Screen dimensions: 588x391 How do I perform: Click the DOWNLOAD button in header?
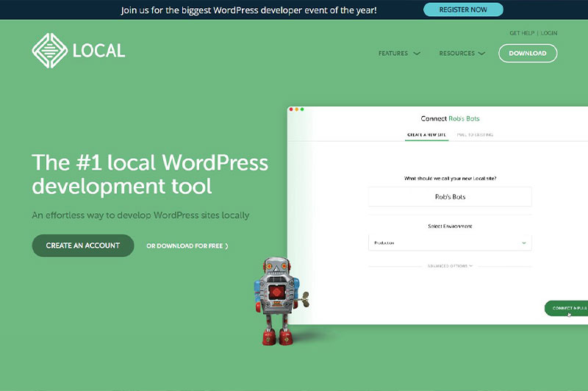tap(528, 53)
